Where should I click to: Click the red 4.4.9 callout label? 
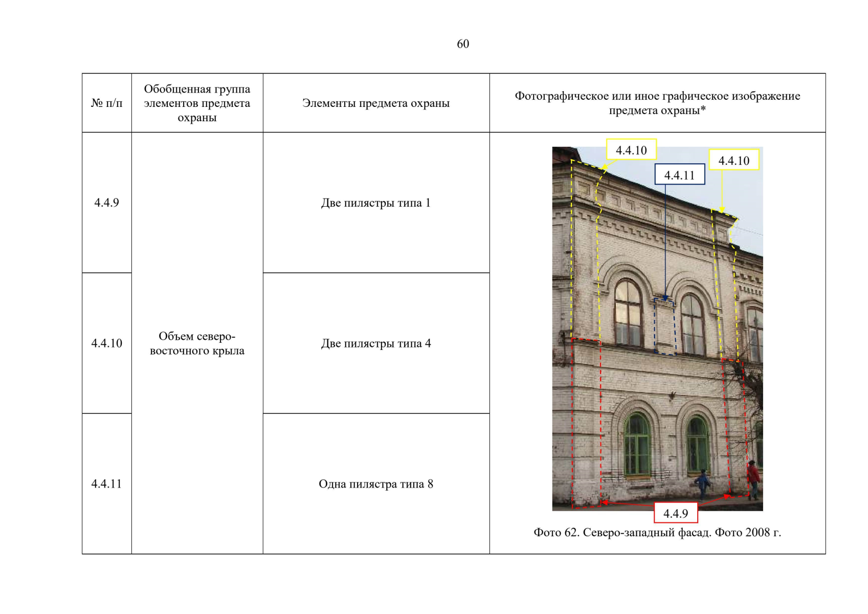(675, 513)
